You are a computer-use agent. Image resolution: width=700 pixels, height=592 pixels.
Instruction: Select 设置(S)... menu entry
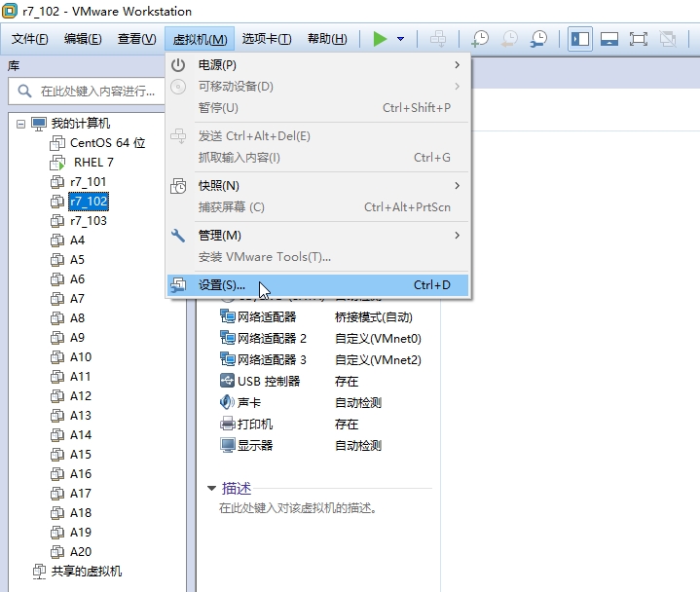tap(317, 285)
